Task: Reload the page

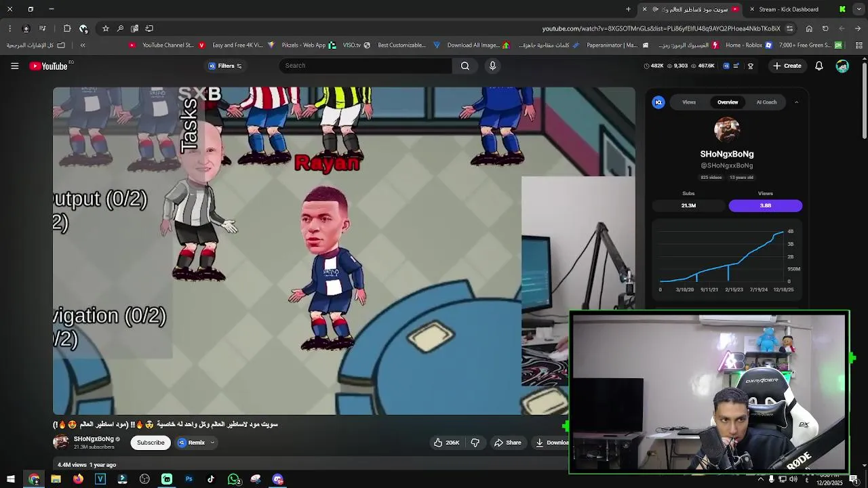Action: [x=825, y=28]
